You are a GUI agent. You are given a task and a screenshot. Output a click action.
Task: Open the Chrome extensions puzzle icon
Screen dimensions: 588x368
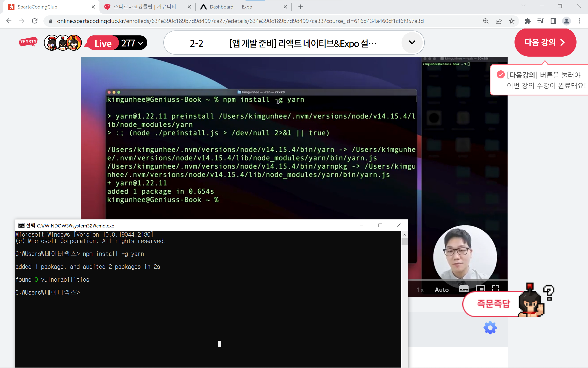(528, 21)
